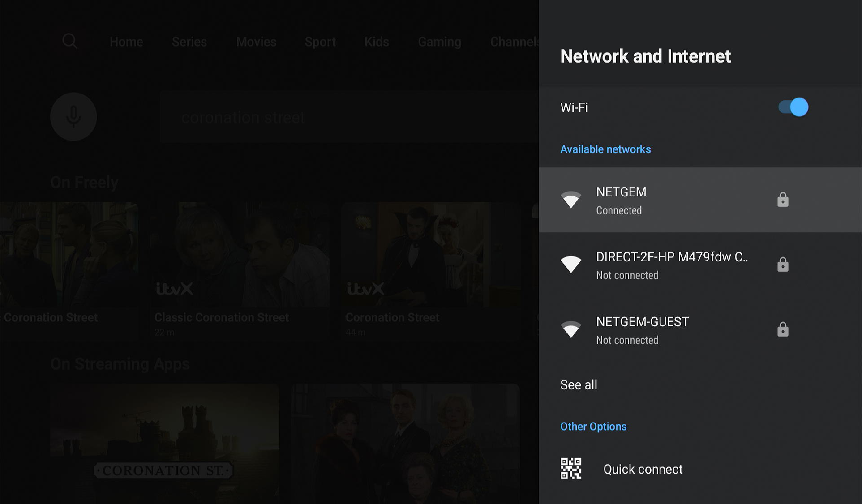
Task: Click the Available networks heading
Action: [605, 149]
